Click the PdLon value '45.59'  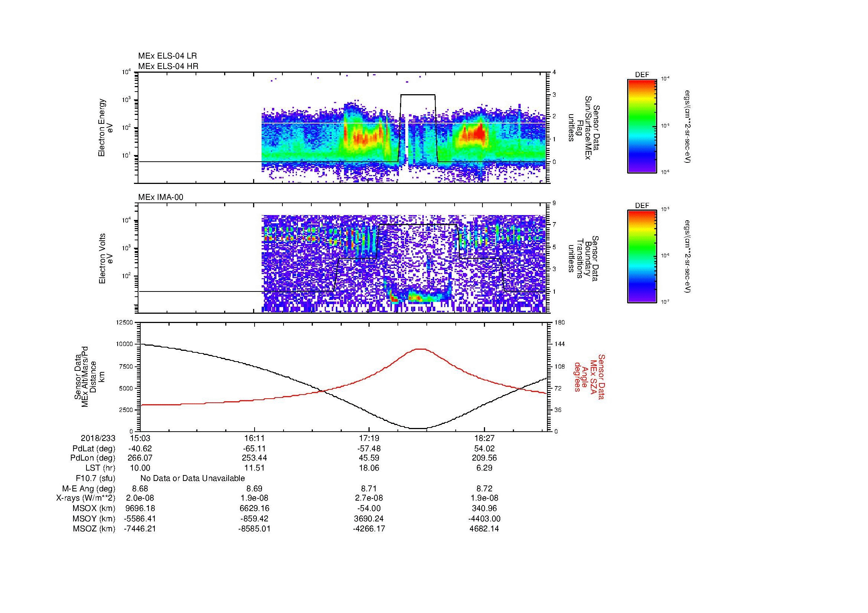click(369, 458)
